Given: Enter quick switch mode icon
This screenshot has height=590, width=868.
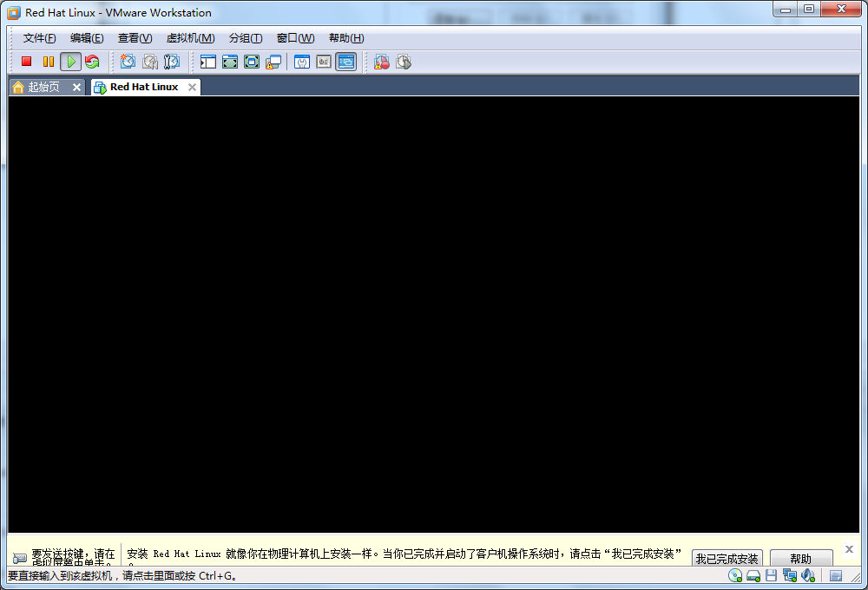Looking at the screenshot, I should pos(230,62).
